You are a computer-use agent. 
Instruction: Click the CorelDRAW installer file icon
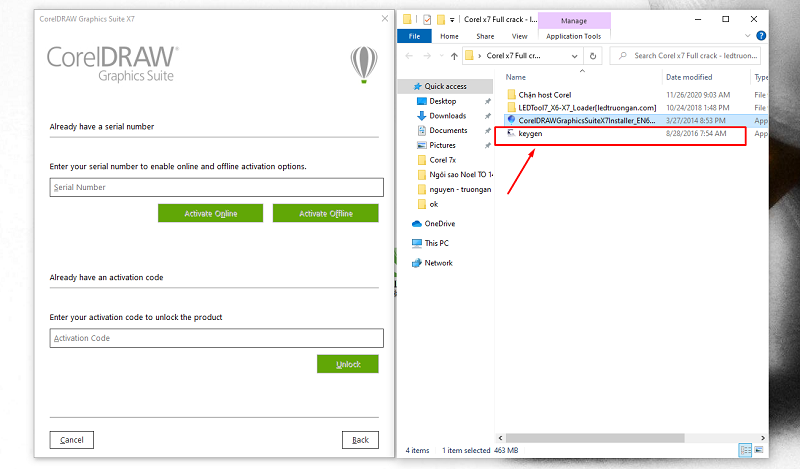(x=511, y=120)
